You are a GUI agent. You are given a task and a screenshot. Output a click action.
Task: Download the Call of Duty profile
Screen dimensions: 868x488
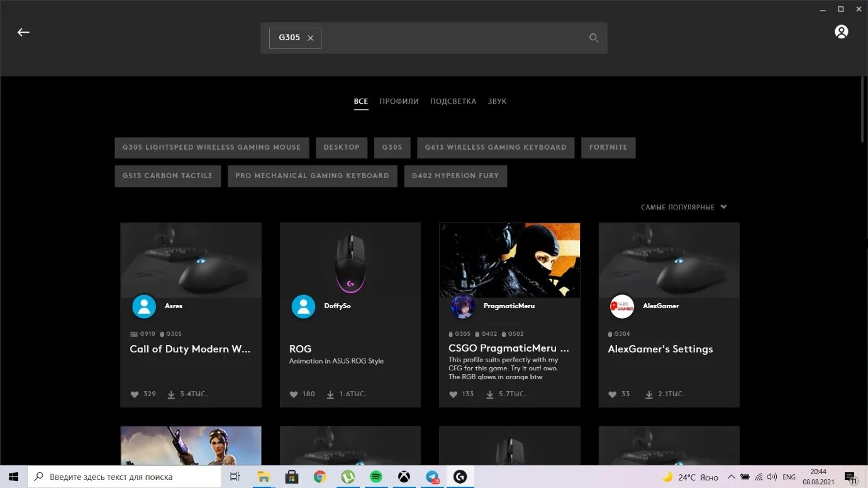pyautogui.click(x=171, y=394)
